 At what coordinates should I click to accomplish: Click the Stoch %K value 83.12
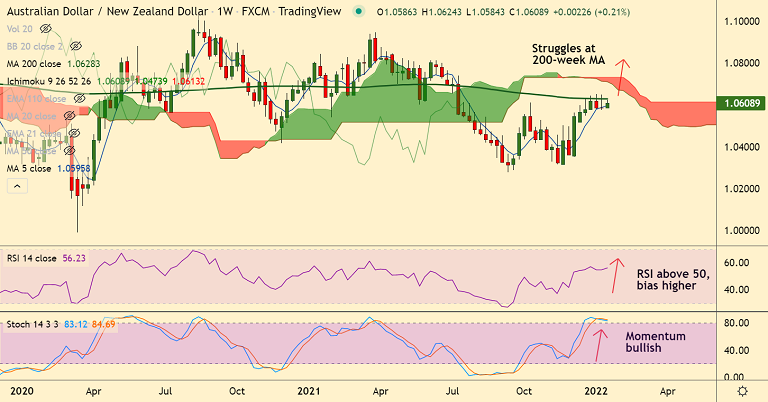coord(76,324)
